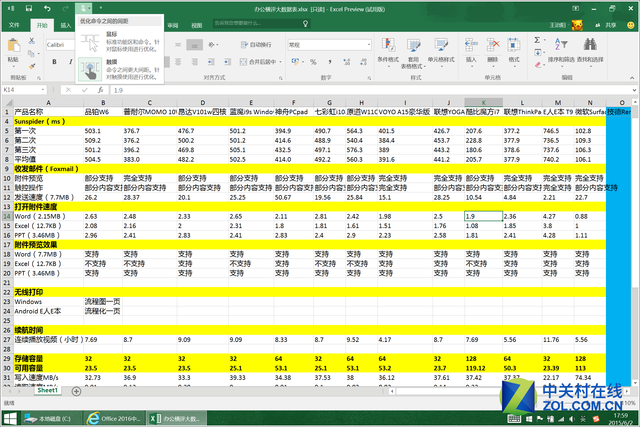
Task: Open 条件格式 conditional formatting
Action: click(388, 53)
